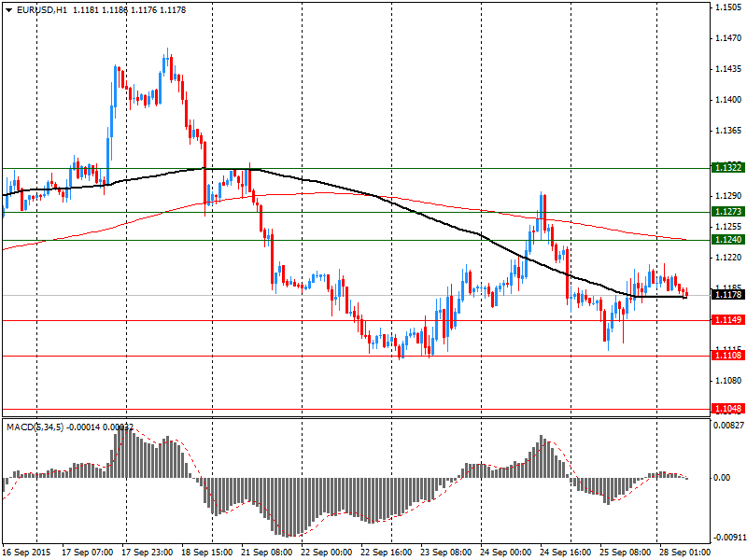Click the MACD(5,34,5) indicator label

pos(35,427)
